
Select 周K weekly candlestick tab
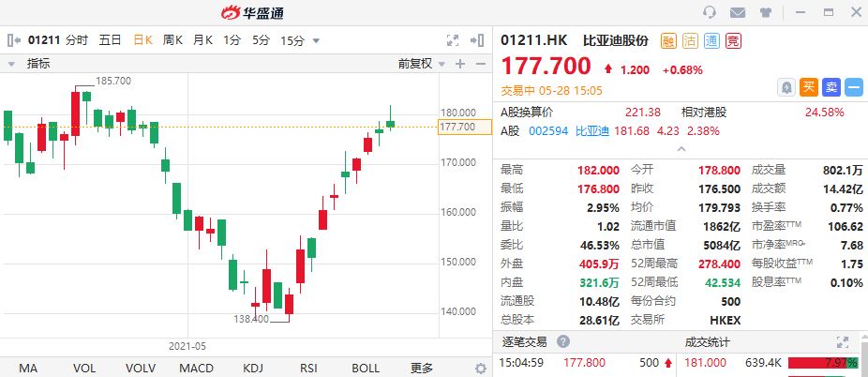point(172,40)
